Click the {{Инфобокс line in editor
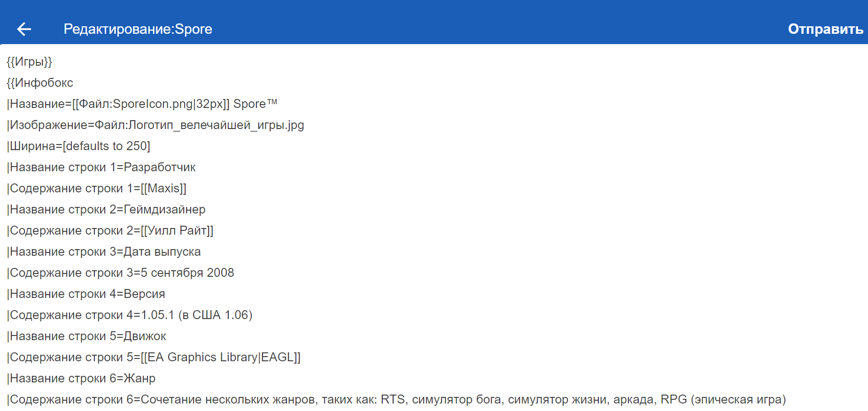Image resolution: width=868 pixels, height=411 pixels. (40, 83)
